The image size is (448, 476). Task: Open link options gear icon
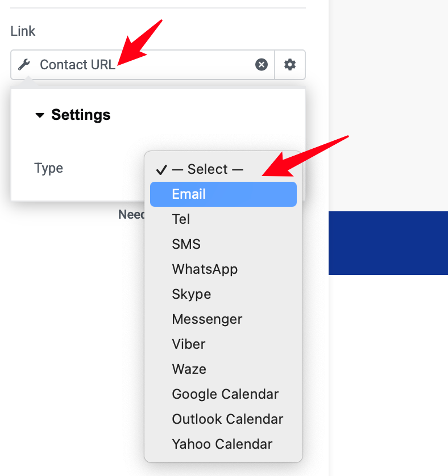pos(290,65)
